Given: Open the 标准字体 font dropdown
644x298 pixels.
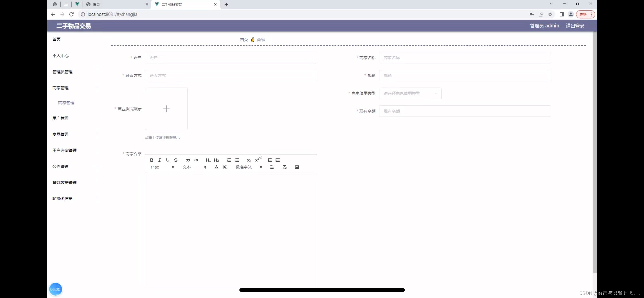Looking at the screenshot, I should (x=249, y=167).
